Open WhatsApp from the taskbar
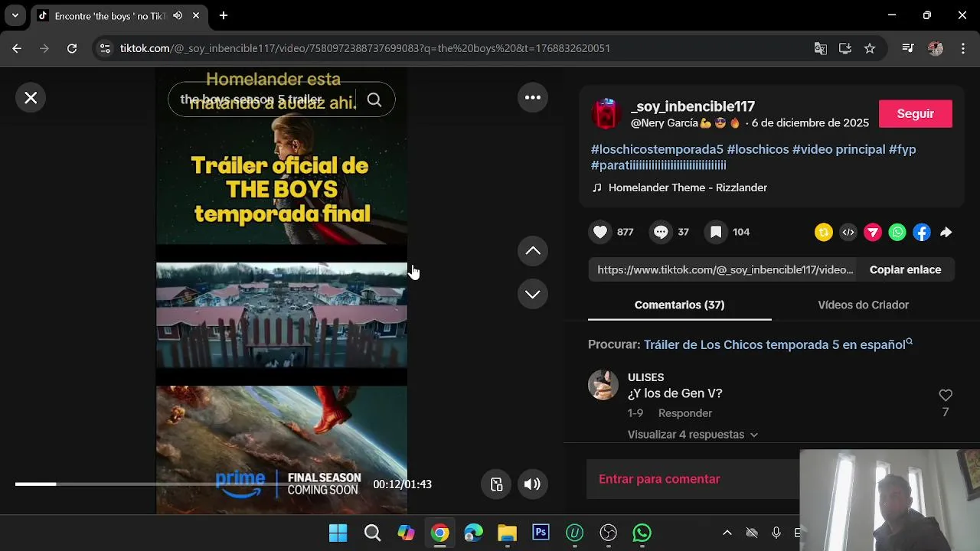The height and width of the screenshot is (551, 980). [x=642, y=533]
